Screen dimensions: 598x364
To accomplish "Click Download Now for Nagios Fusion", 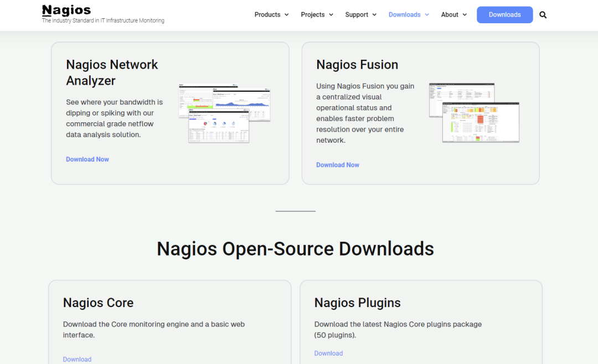I will (x=338, y=165).
